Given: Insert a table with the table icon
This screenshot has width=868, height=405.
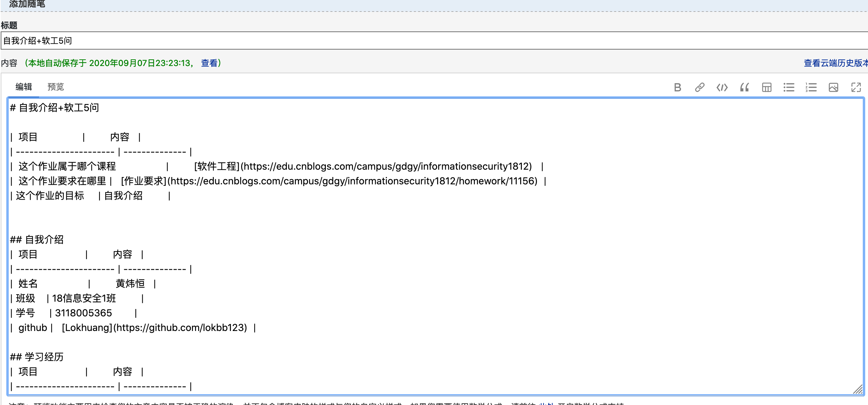Looking at the screenshot, I should pyautogui.click(x=766, y=87).
